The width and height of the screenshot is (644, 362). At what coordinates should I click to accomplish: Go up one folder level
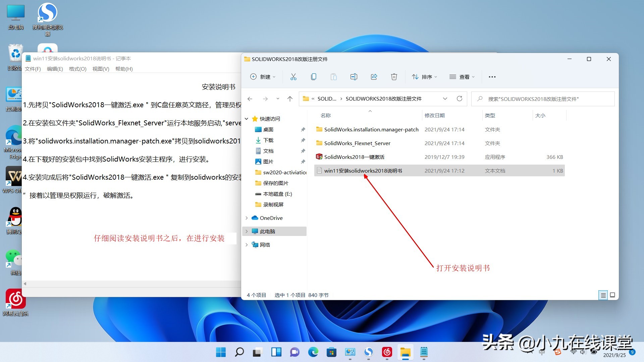point(290,99)
